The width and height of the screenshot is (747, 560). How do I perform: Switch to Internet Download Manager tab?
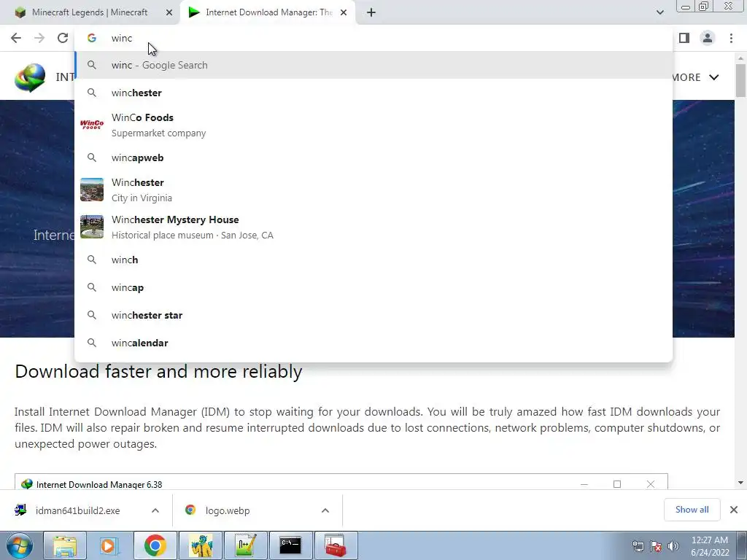click(268, 12)
